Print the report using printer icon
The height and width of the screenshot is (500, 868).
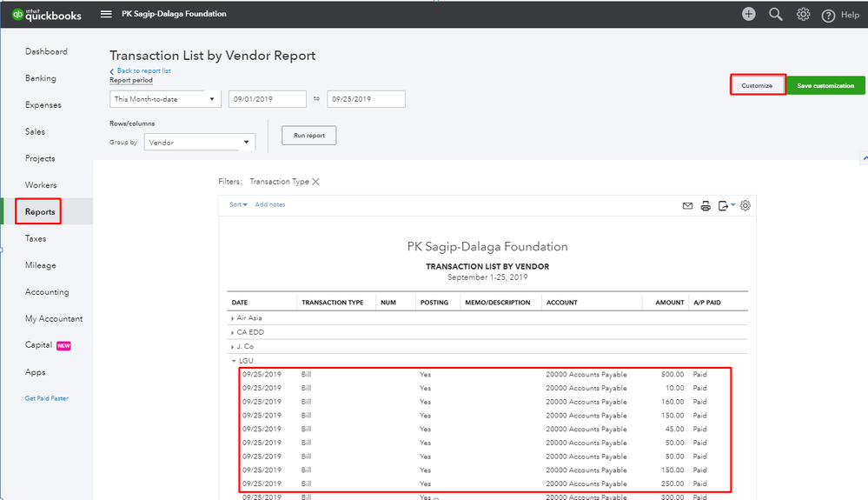(x=706, y=206)
